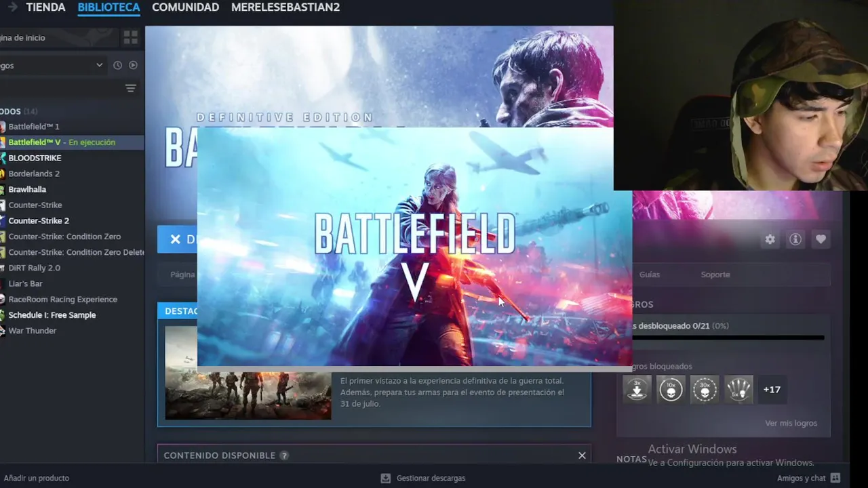
Task: Select Borderlands 2 in the library
Action: 72,174
